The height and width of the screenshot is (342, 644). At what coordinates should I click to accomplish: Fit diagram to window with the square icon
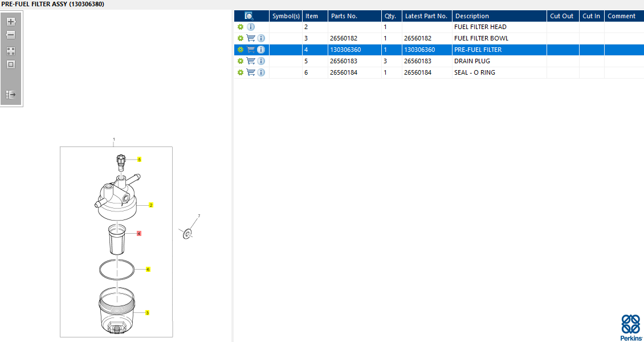[11, 64]
